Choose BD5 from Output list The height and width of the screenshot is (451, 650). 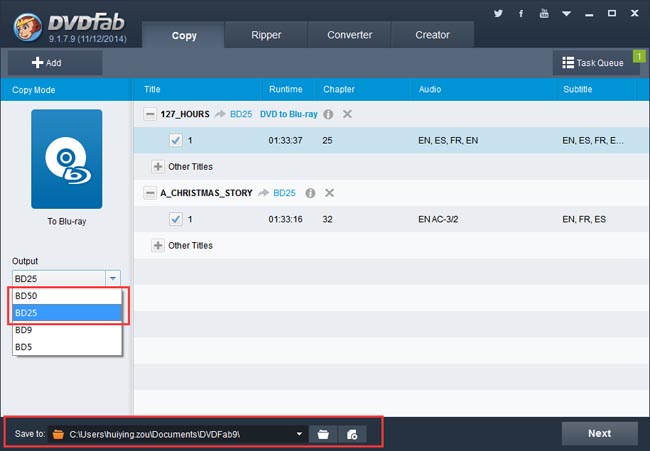point(67,347)
